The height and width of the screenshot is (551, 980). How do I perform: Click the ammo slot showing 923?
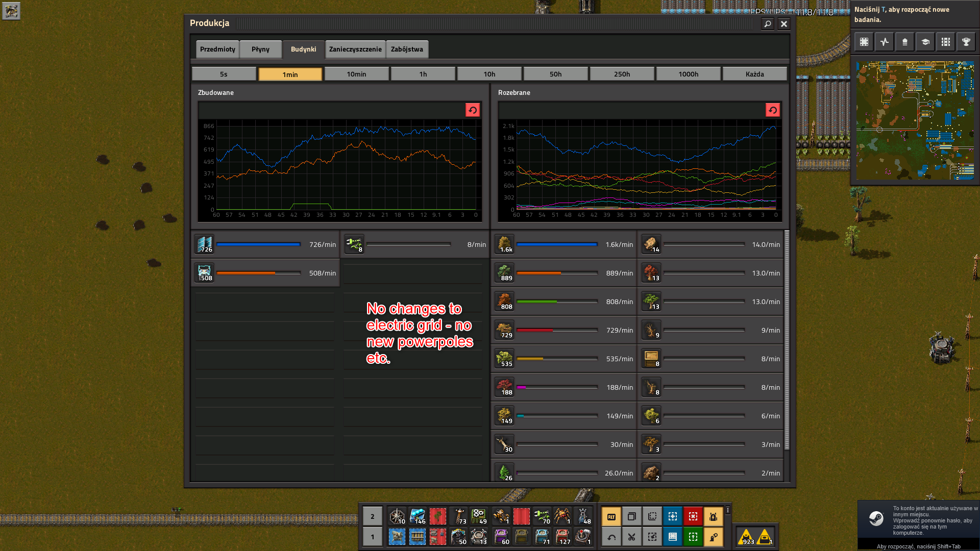click(x=746, y=537)
